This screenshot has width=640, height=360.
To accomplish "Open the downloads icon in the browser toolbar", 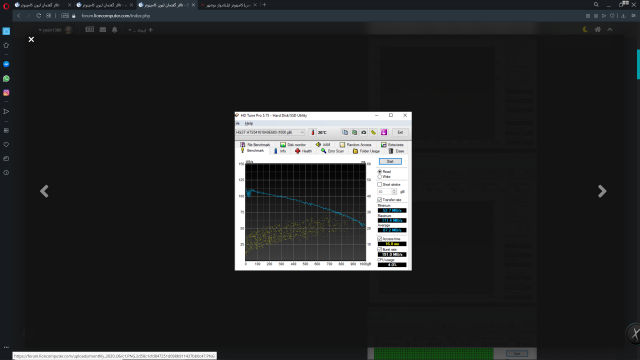I will (623, 16).
